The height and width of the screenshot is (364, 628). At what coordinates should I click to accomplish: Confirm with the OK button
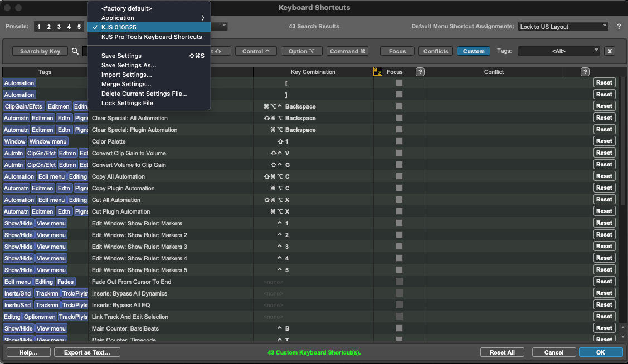pos(600,352)
